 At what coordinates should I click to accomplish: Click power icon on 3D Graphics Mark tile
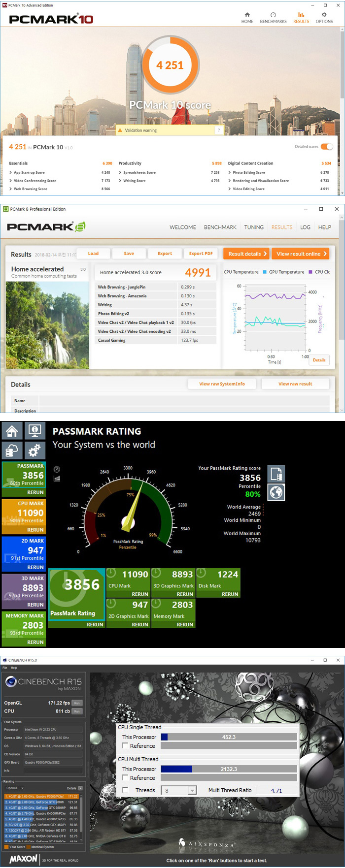pyautogui.click(x=157, y=573)
